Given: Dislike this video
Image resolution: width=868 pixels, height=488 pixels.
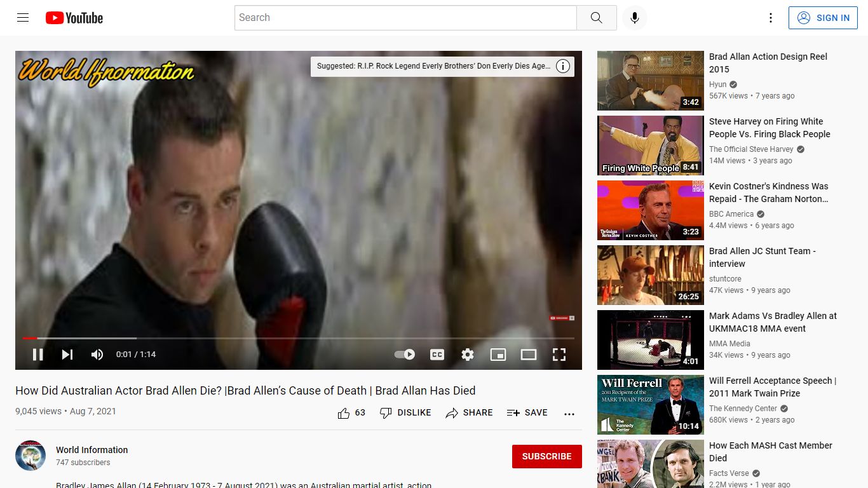Looking at the screenshot, I should (405, 413).
